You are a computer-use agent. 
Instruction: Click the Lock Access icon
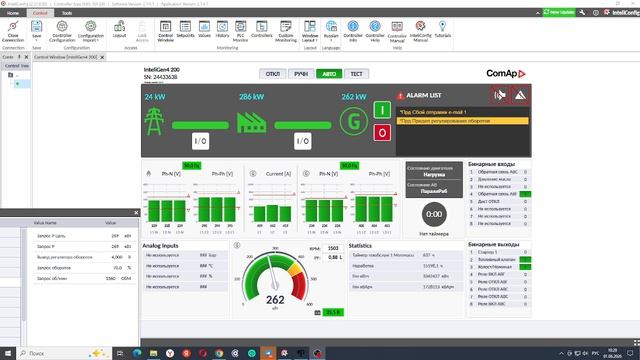[142, 31]
